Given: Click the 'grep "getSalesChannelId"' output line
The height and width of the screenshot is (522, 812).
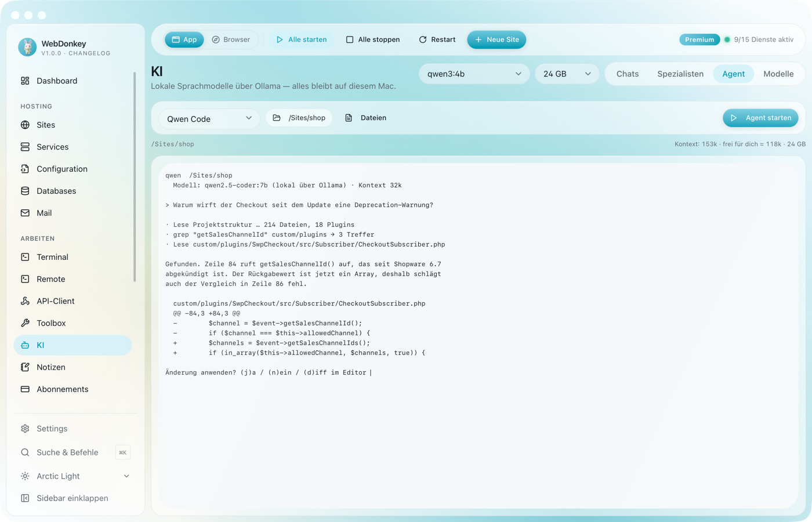Looking at the screenshot, I should [x=270, y=234].
